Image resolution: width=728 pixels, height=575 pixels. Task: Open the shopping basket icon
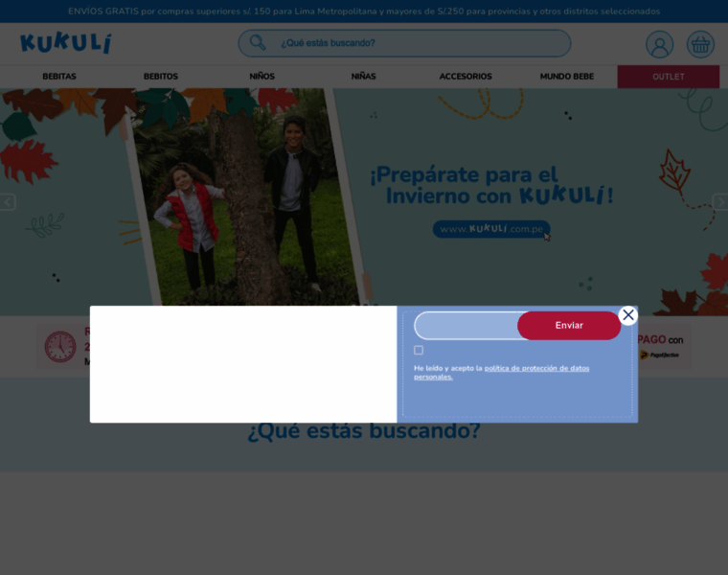[700, 45]
